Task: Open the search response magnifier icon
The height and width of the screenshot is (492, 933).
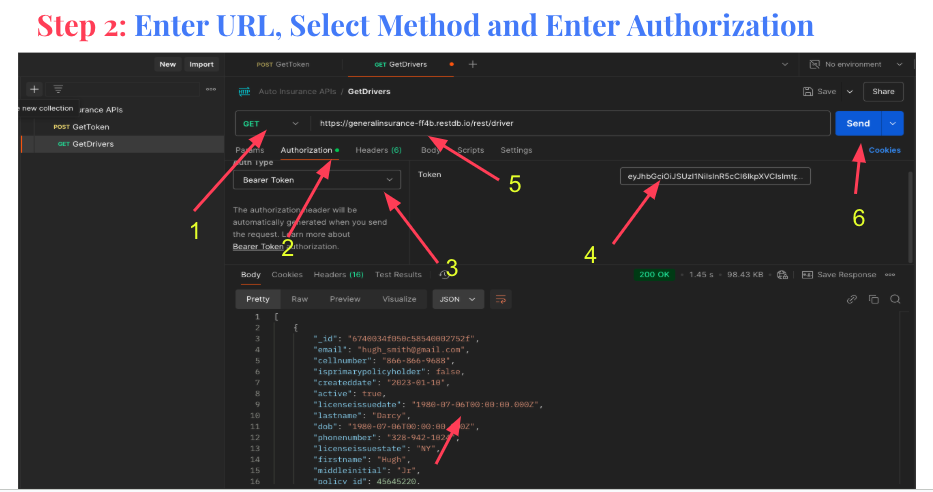Action: click(895, 299)
